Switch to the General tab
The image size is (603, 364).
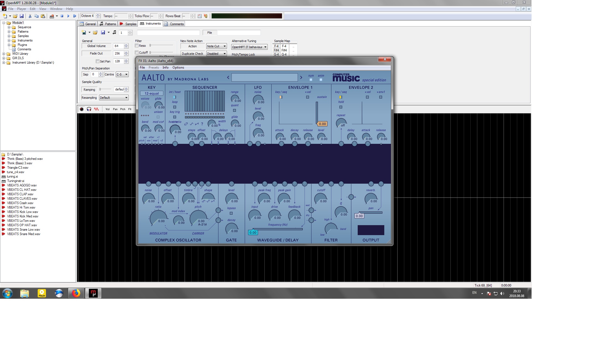coord(88,24)
